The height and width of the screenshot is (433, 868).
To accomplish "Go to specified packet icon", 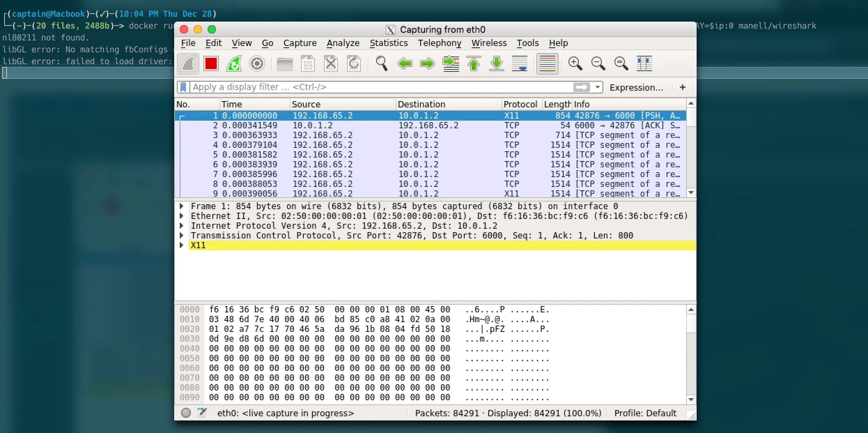I will (x=451, y=64).
